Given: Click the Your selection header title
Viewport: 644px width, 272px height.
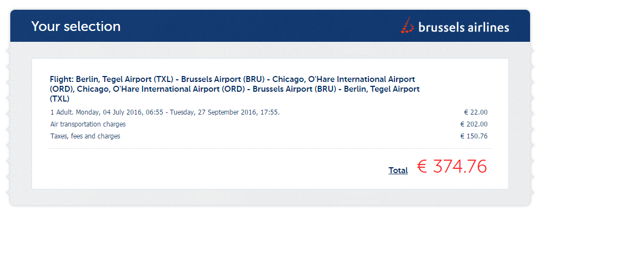Looking at the screenshot, I should [76, 26].
